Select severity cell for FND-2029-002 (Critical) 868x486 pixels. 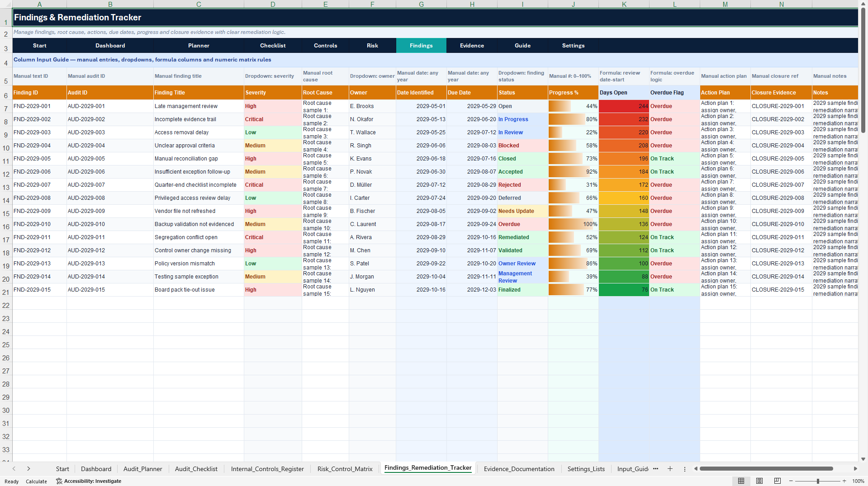(x=273, y=119)
